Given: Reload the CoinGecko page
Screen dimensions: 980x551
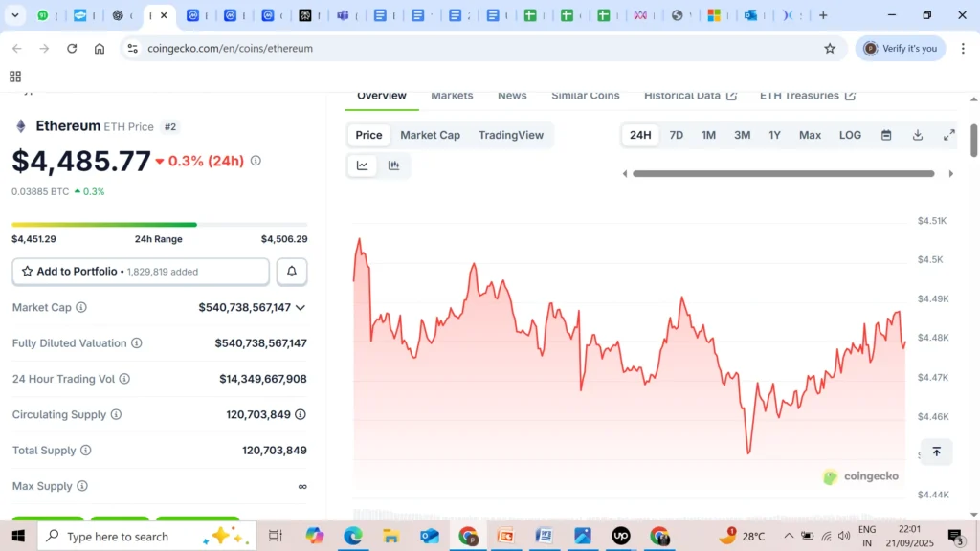Looking at the screenshot, I should (72, 48).
